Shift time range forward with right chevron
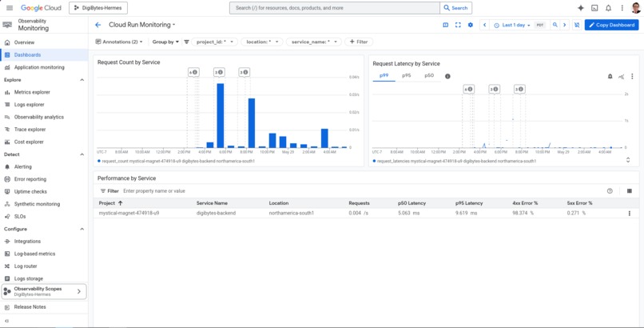This screenshot has height=328, width=644. pos(565,25)
